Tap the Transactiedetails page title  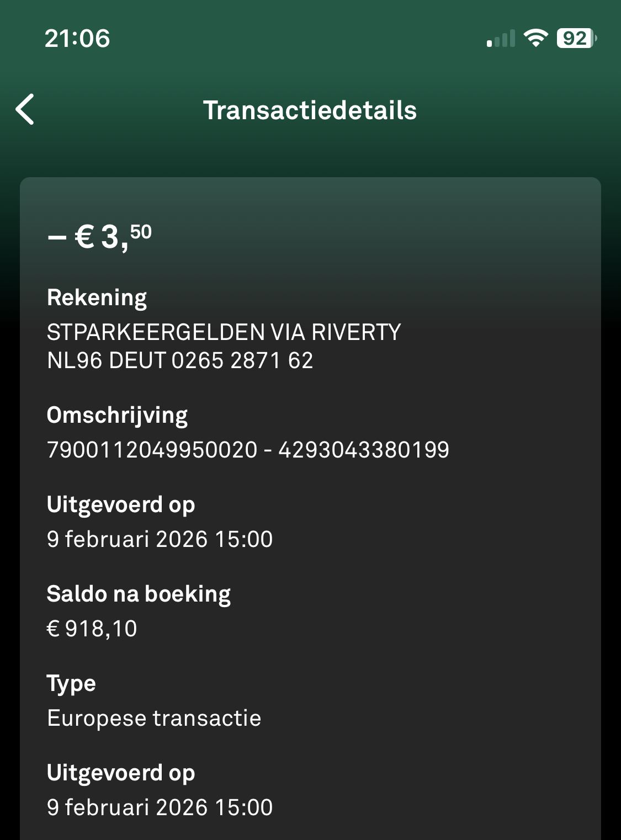(x=310, y=110)
